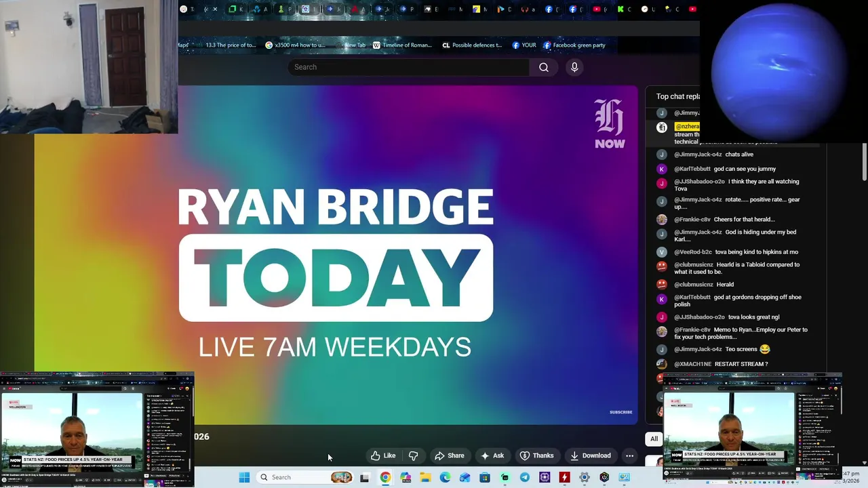Open the more actions three-dot menu
The height and width of the screenshot is (488, 868).
[x=629, y=455]
